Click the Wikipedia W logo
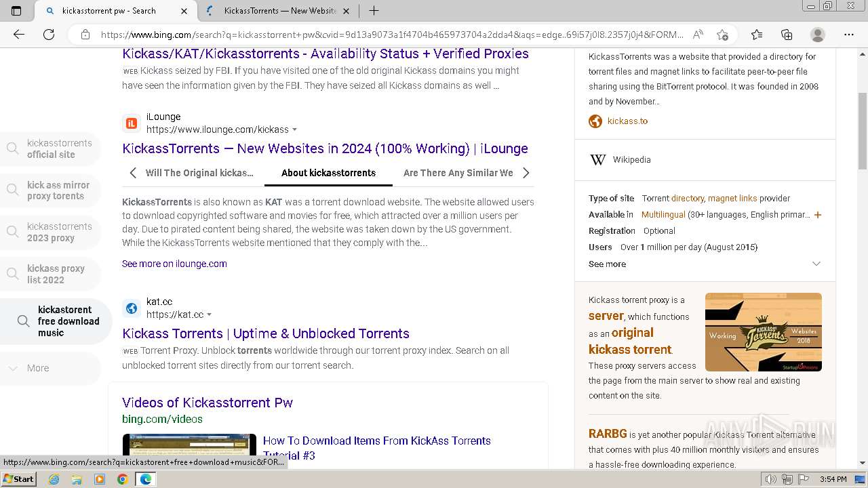The height and width of the screenshot is (488, 868). (597, 160)
